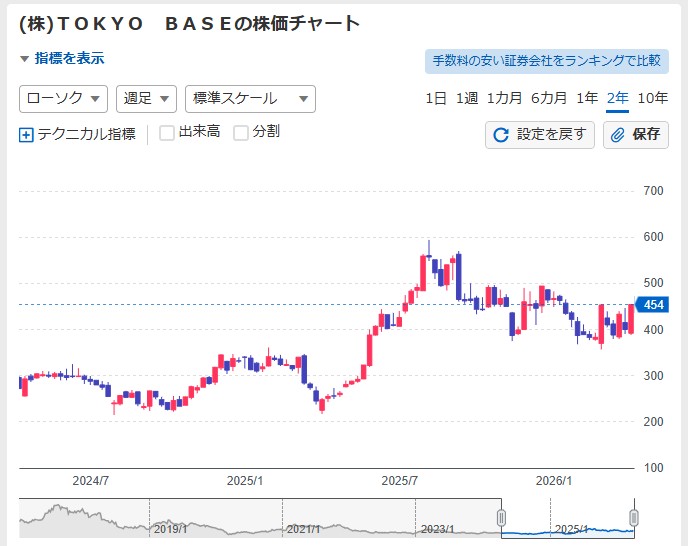Open the 標準スケール scale dropdown
The width and height of the screenshot is (688, 546).
click(250, 99)
